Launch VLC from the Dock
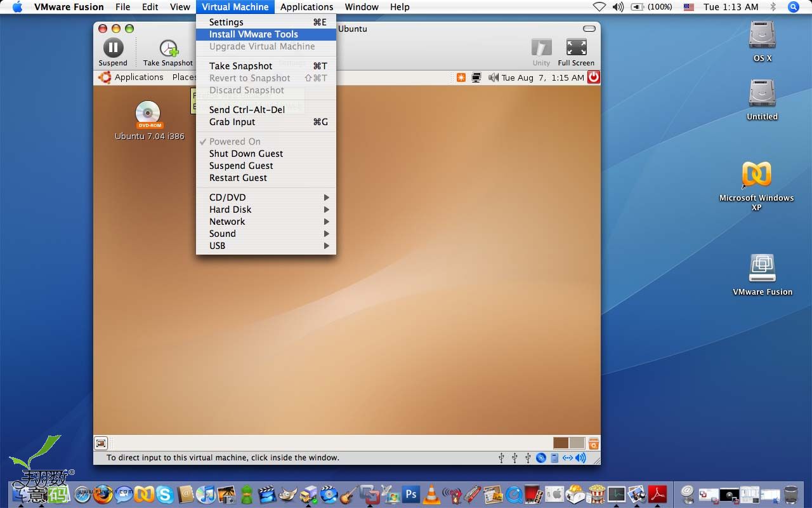The width and height of the screenshot is (812, 508). pyautogui.click(x=431, y=494)
